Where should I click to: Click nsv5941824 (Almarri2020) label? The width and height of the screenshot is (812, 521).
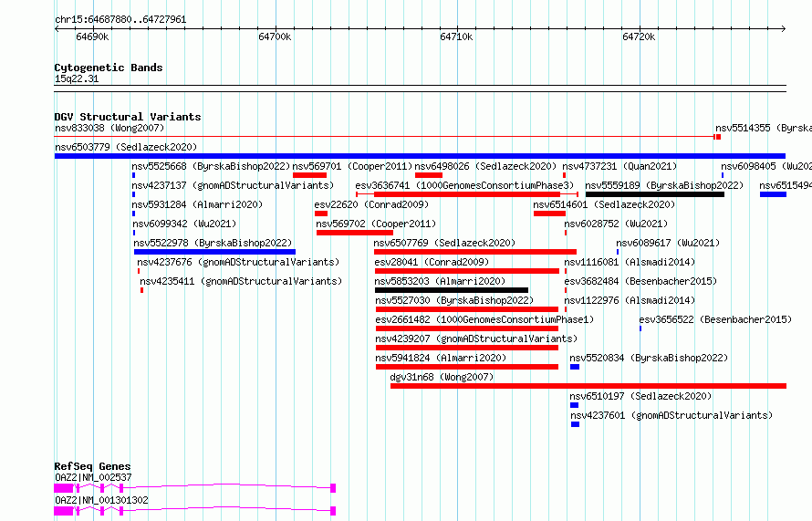click(x=441, y=358)
